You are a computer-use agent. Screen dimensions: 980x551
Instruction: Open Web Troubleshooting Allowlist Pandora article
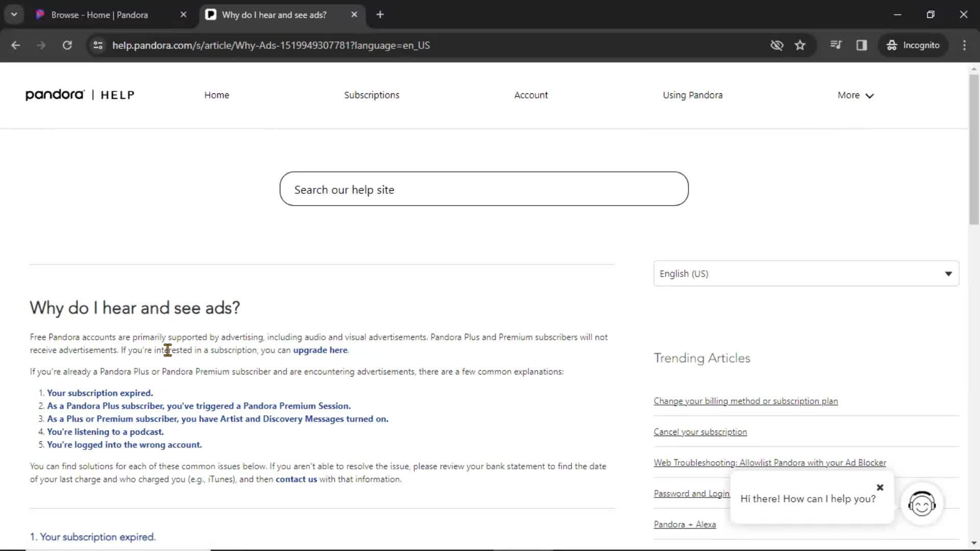770,463
